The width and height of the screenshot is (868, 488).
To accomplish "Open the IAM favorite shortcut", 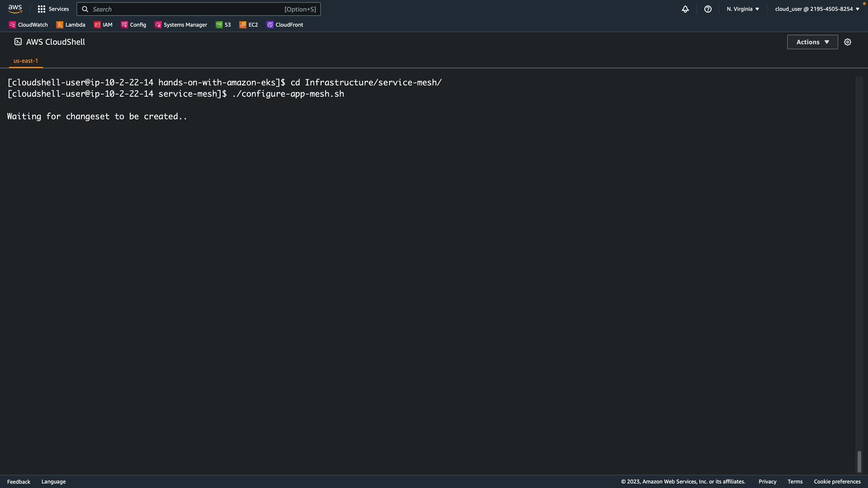I will coord(103,25).
